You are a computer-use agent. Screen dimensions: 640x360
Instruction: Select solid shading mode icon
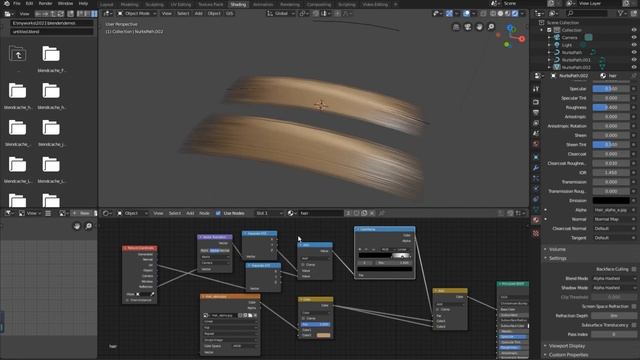[500, 13]
